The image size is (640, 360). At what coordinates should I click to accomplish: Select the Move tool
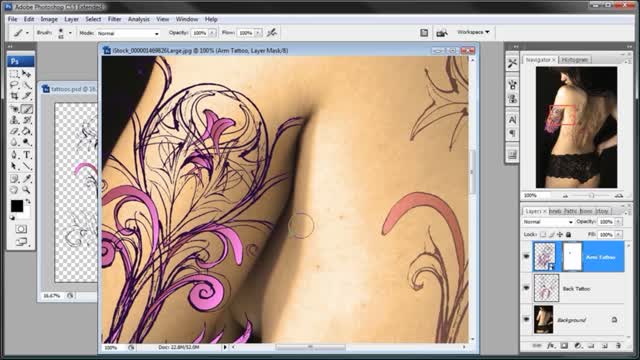[27, 74]
